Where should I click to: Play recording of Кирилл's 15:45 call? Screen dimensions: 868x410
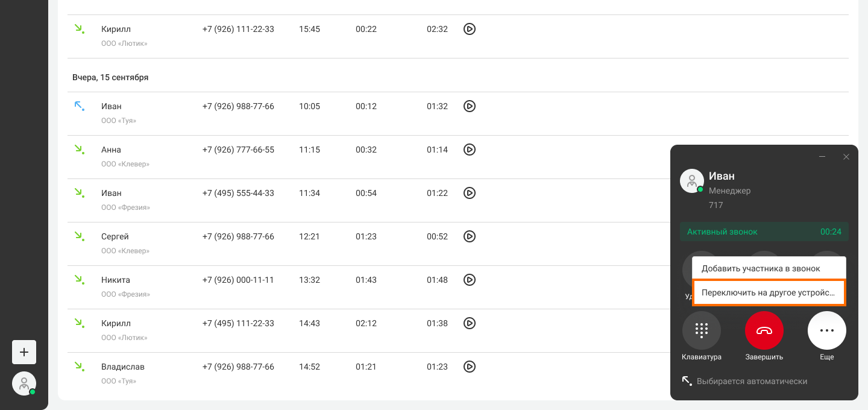tap(470, 29)
